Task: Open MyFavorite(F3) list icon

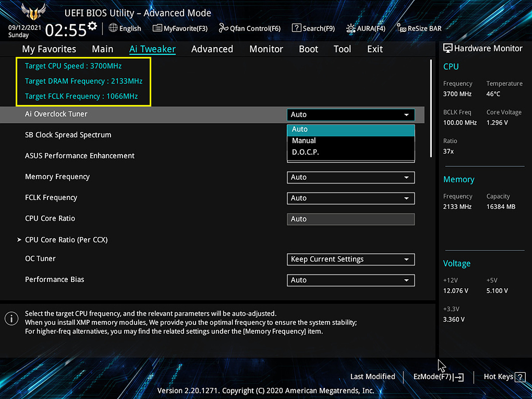Action: pos(157,28)
